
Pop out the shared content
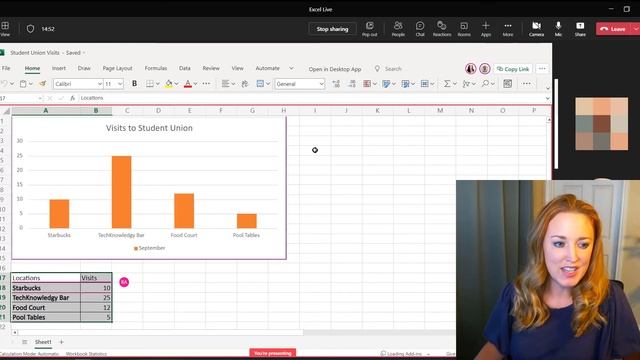[x=369, y=29]
